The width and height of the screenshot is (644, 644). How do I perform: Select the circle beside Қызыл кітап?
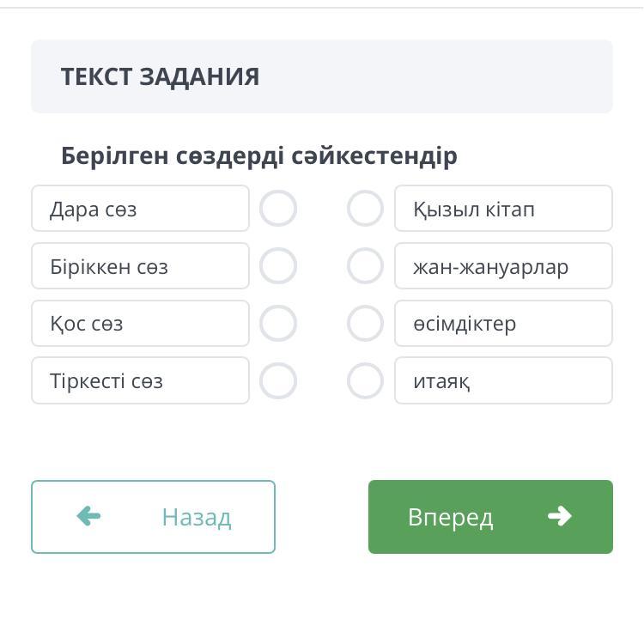pyautogui.click(x=365, y=209)
